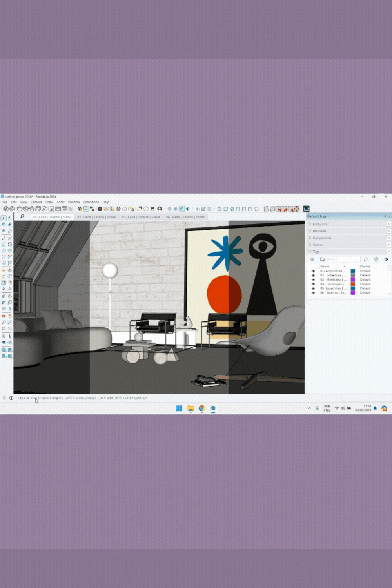Click the Add Tag plus icon
The width and height of the screenshot is (392, 588).
click(312, 259)
